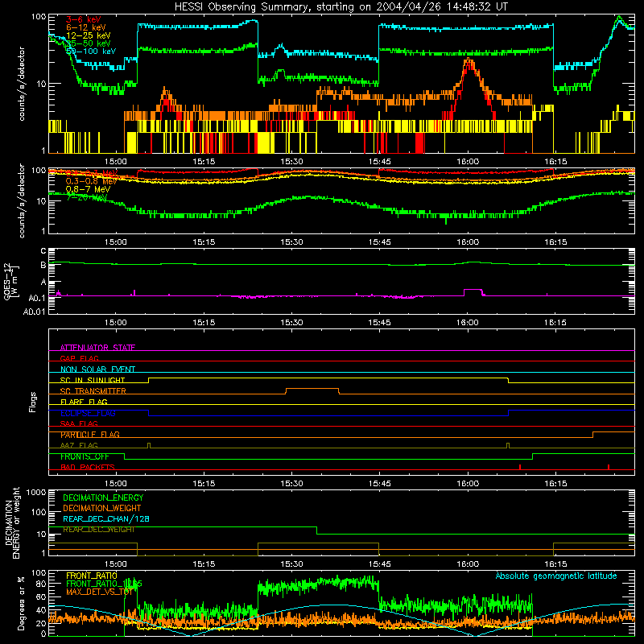Select the REAR_DEC_WEIGHT legend label
Image resolution: width=644 pixels, height=644 pixels.
[x=99, y=530]
